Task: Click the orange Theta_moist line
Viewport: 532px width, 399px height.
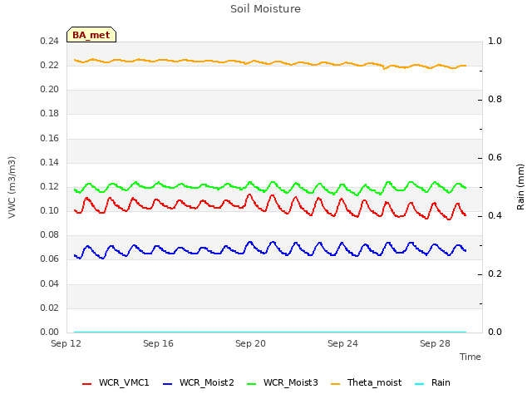Action: click(272, 63)
